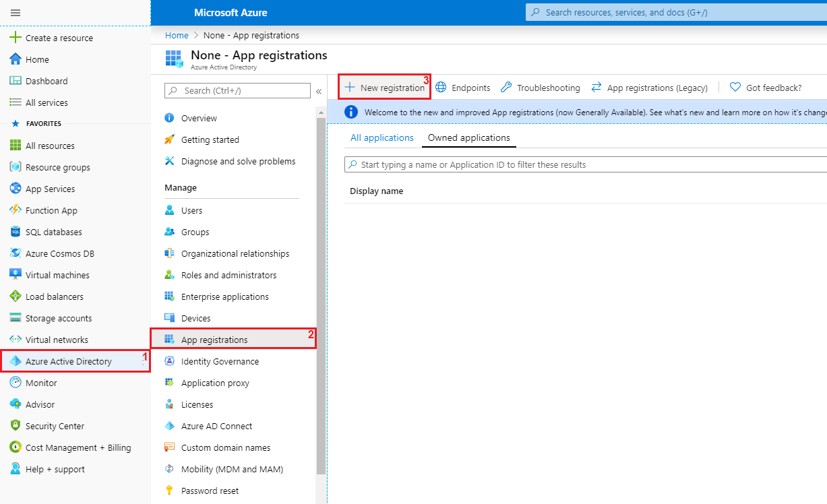827x504 pixels.
Task: Click the Display name column header
Action: coord(377,191)
